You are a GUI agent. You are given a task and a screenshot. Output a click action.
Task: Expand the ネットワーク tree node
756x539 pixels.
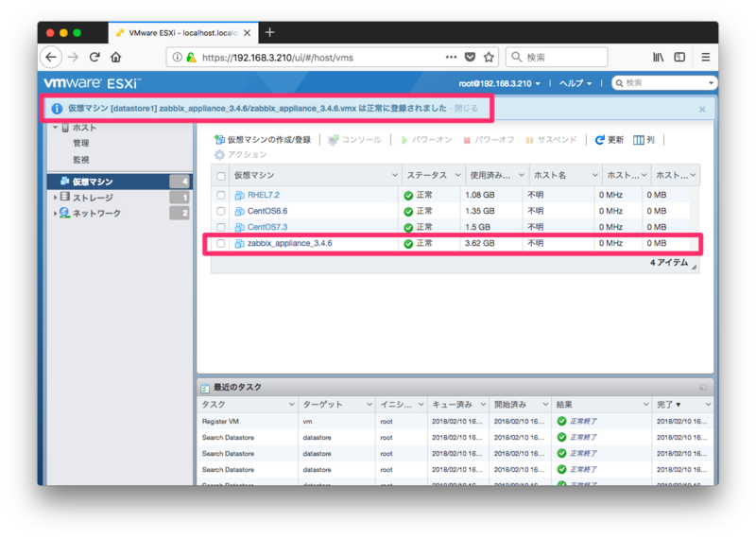click(x=55, y=213)
